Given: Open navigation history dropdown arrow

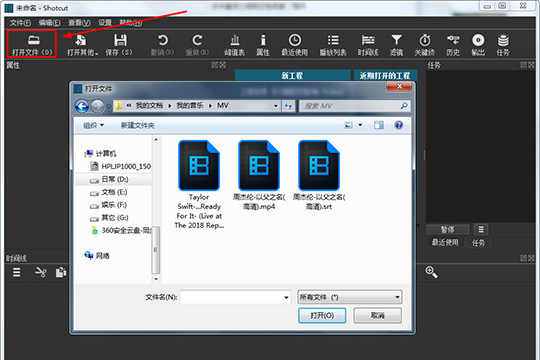Looking at the screenshot, I should click(108, 106).
